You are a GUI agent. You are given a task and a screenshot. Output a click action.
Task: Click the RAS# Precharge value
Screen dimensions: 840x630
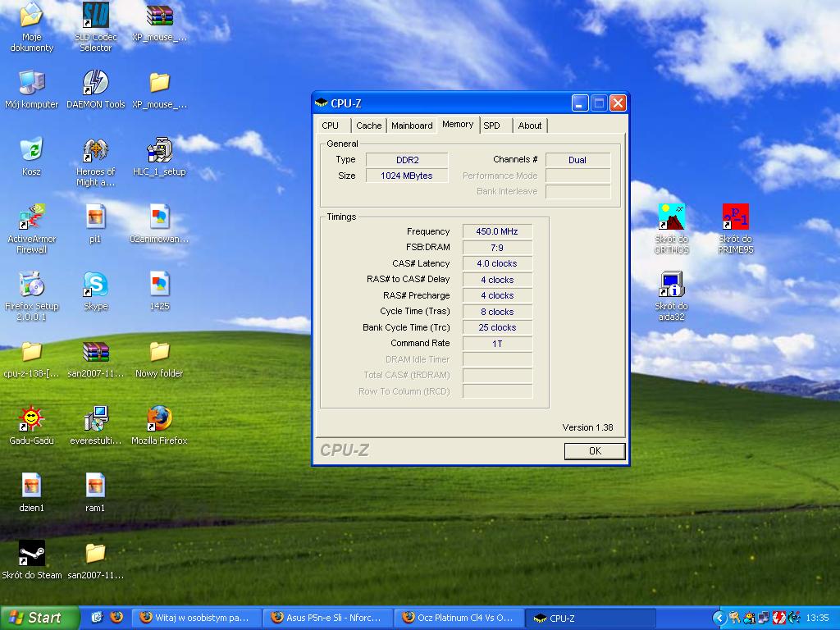click(x=497, y=295)
